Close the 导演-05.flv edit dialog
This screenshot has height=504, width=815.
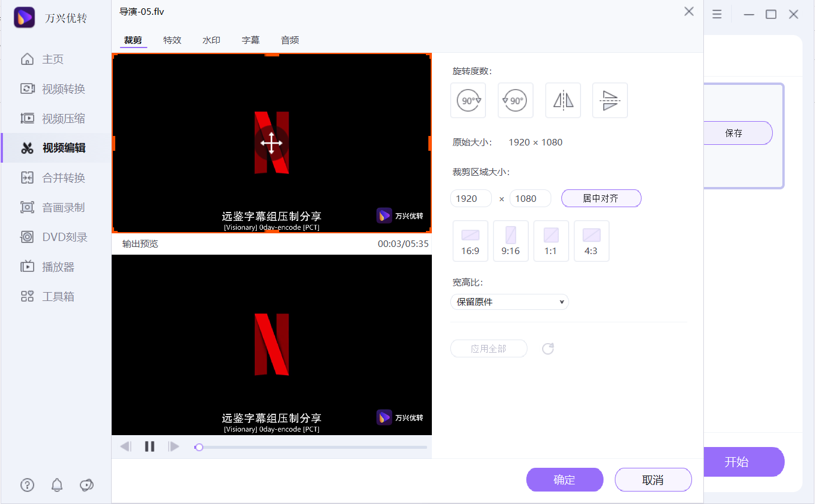point(689,11)
